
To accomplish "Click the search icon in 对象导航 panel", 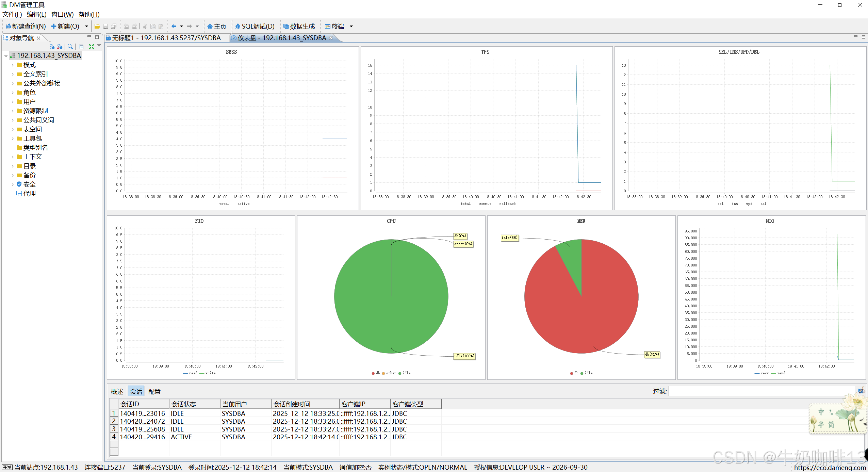I will pos(70,47).
